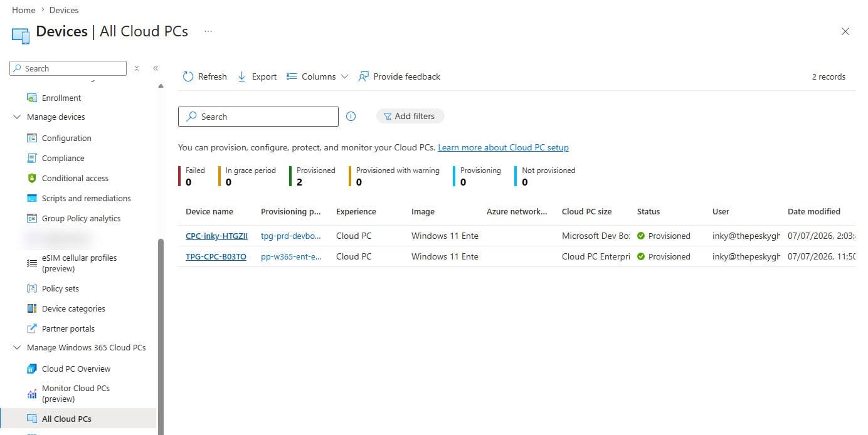Open Cloud PC Overview menu item
The height and width of the screenshot is (435, 868).
77,369
